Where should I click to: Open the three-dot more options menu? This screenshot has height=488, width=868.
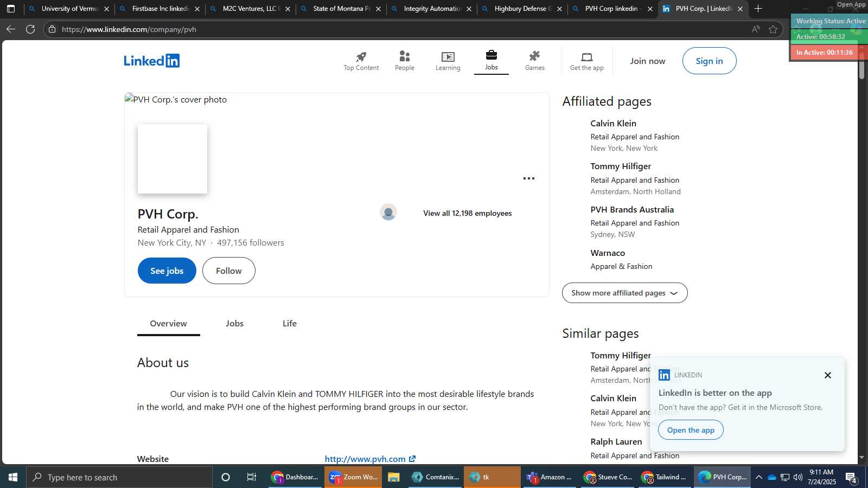529,178
